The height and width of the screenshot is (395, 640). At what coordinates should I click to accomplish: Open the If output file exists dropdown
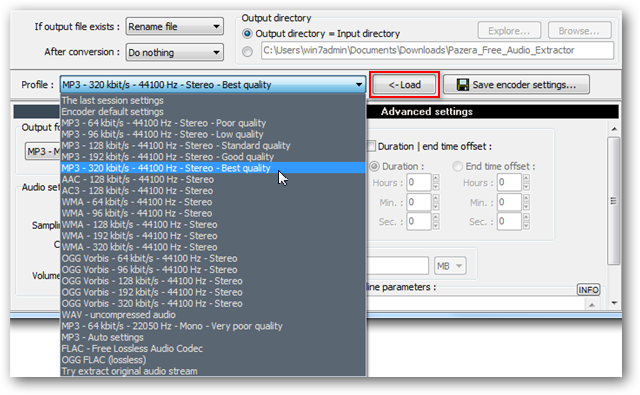pyautogui.click(x=174, y=27)
